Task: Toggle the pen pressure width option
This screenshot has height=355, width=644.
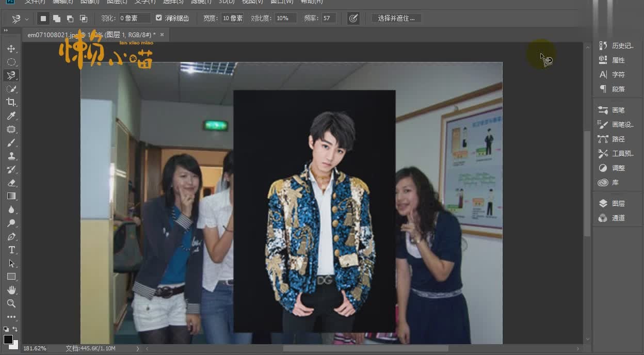Action: click(353, 18)
